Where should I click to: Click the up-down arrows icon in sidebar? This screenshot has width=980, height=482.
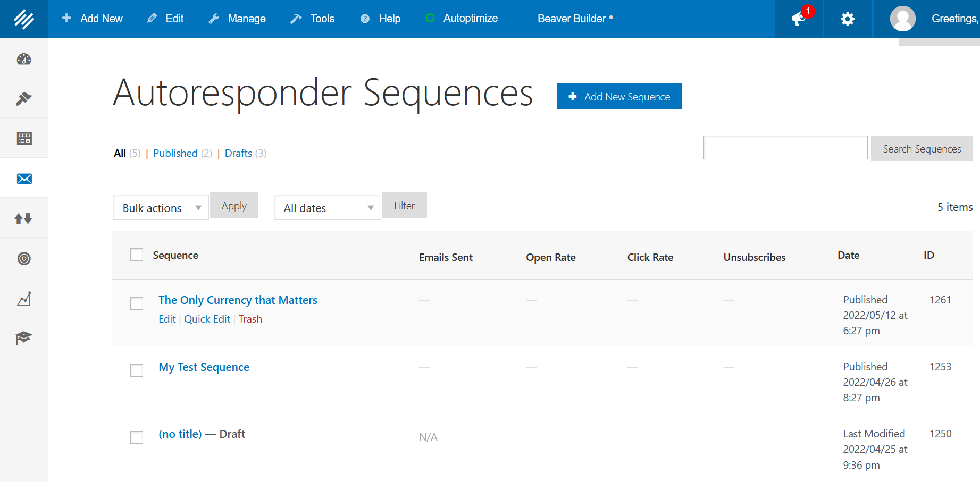tap(24, 218)
